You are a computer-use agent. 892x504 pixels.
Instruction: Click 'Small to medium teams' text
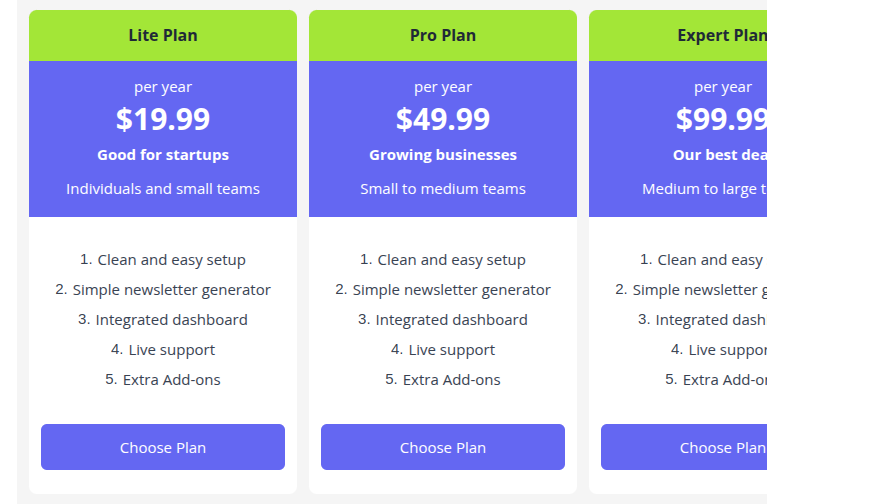click(443, 189)
